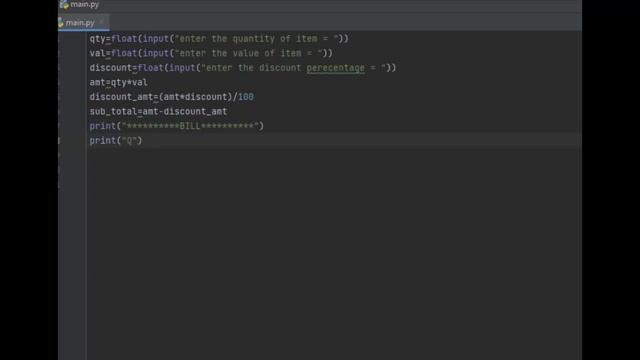Place cursor on the qty=float(input line
The height and width of the screenshot is (360, 640).
(x=219, y=39)
